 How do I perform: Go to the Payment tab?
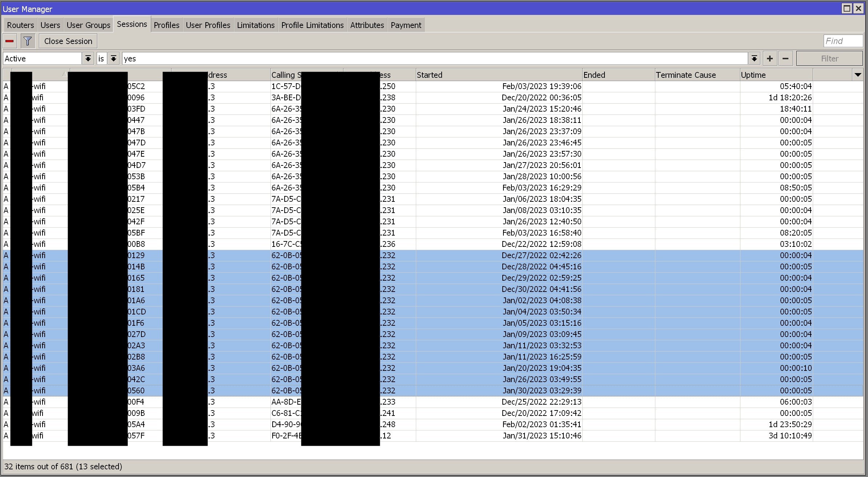tap(406, 25)
